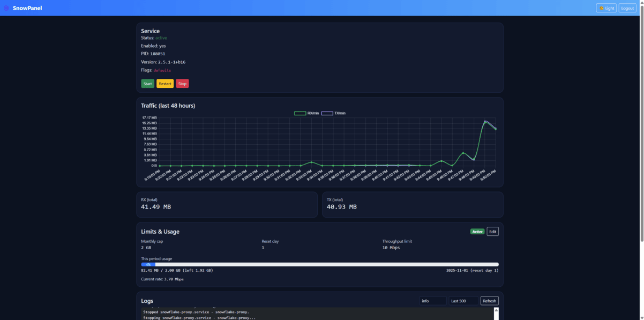
Task: Open the info log level dropdown
Action: pos(433,301)
